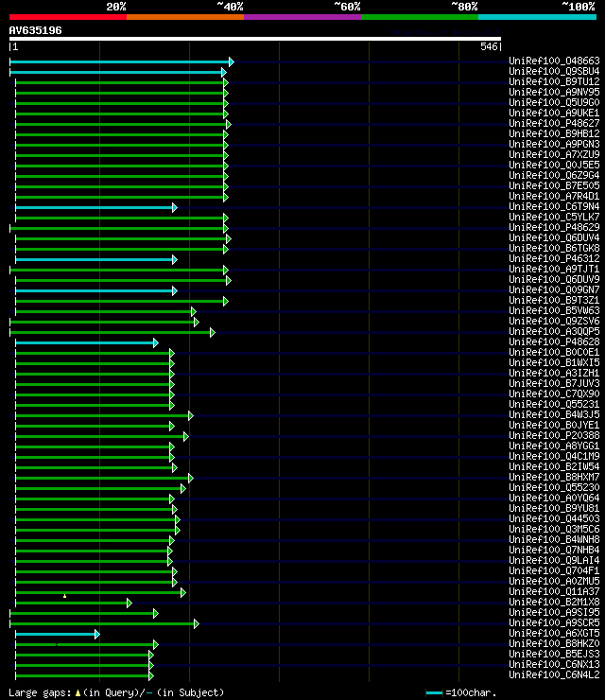Screen dimensions: 605x700
Task: Select the UniRef100_P48628 label
Action: point(554,342)
